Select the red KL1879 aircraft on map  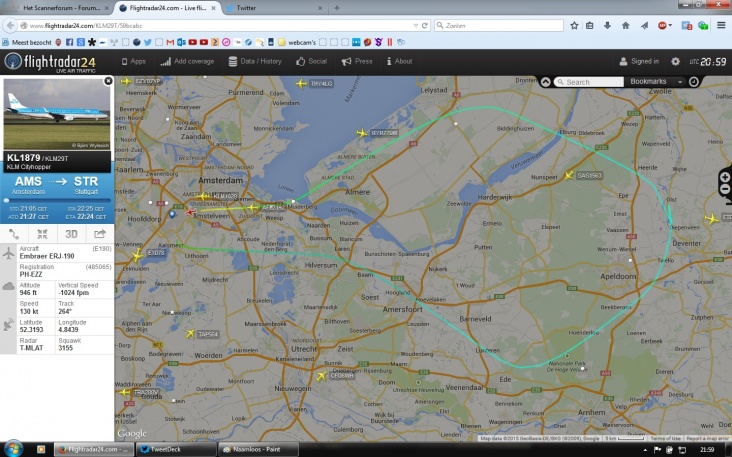tap(190, 212)
